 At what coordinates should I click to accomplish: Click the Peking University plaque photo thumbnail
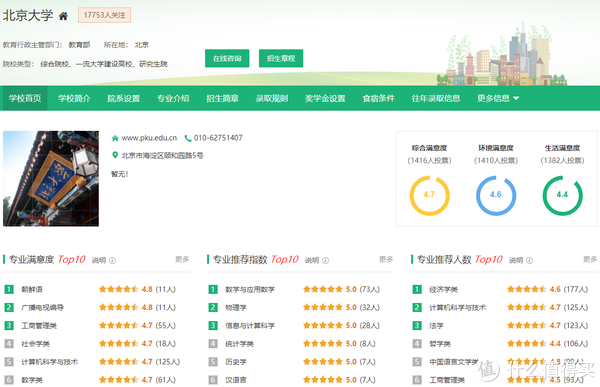(51, 178)
